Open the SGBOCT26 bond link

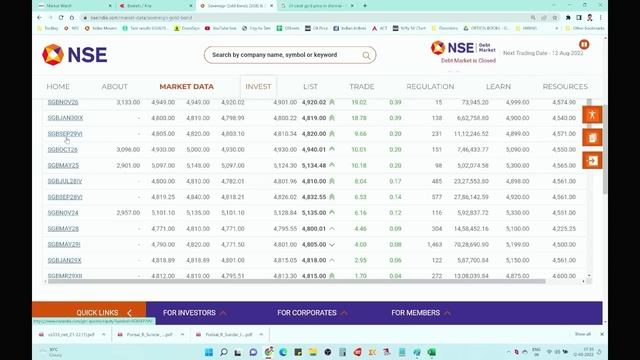point(62,149)
